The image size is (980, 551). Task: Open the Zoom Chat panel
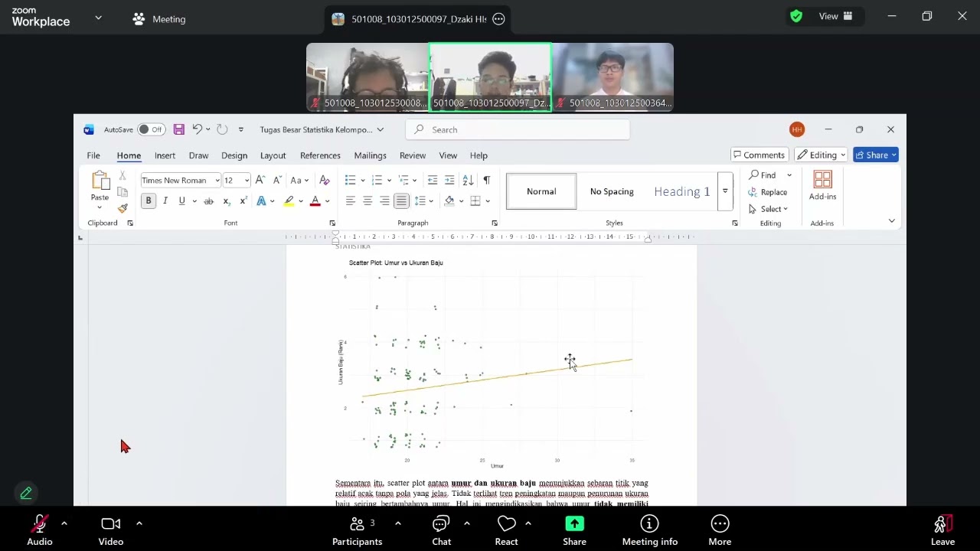pos(441,530)
